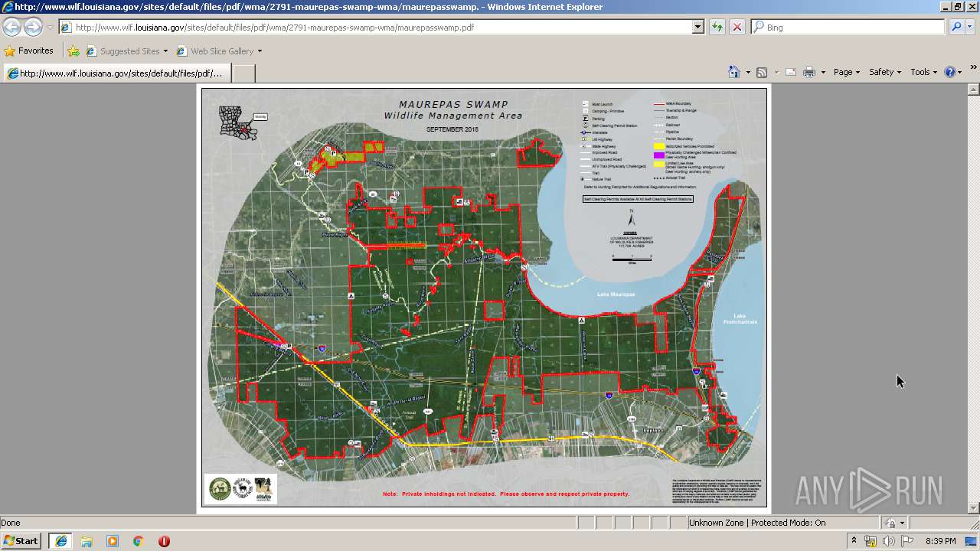980x551 pixels.
Task: Expand the Home button dropdown
Action: [x=748, y=72]
